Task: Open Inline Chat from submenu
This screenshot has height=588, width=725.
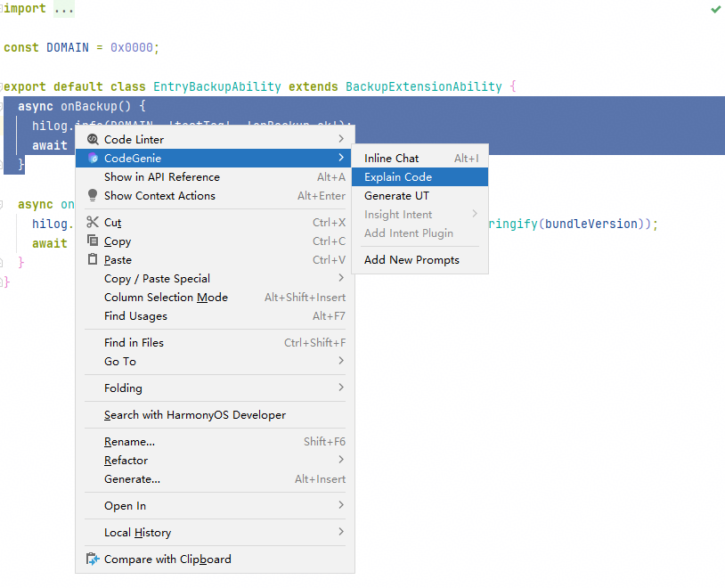Action: coord(391,159)
